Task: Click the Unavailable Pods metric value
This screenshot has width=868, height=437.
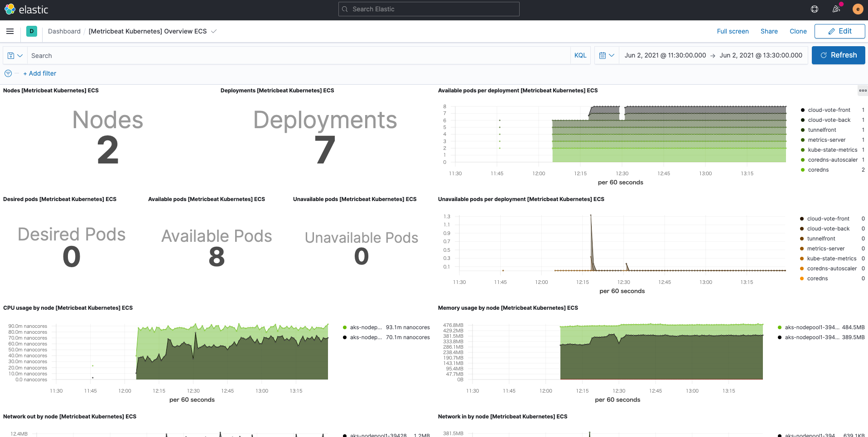Action: pos(361,256)
